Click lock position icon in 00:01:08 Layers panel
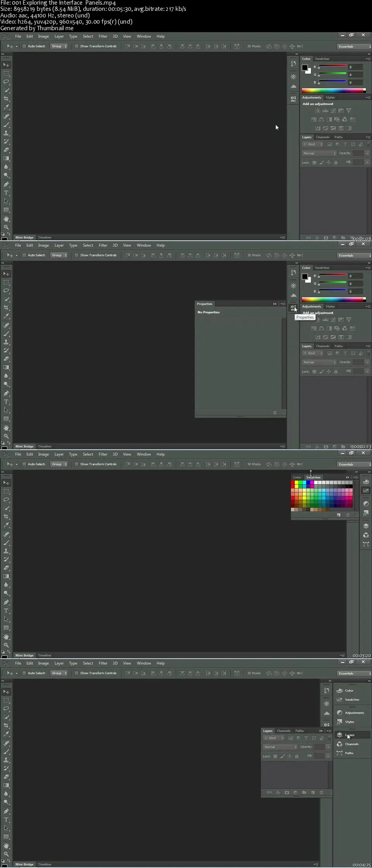Viewport: 372px width, 868px height. click(x=329, y=163)
